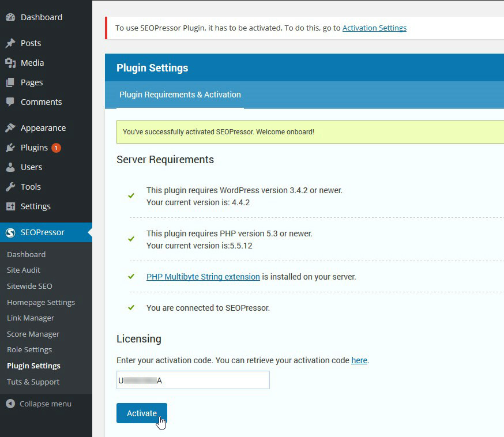Open the Appearance menu
Viewport: 504px width, 437px height.
coord(43,128)
